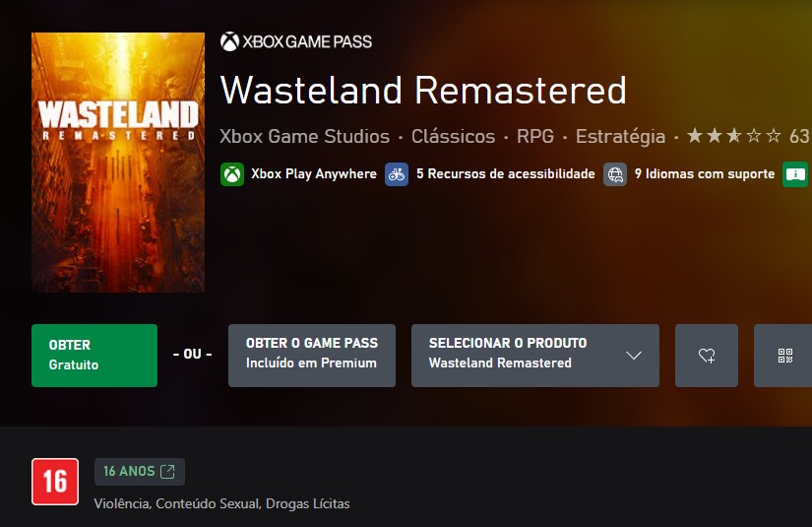Image resolution: width=812 pixels, height=527 pixels.
Task: Click the Wasteland Remastered cover art
Action: pyautogui.click(x=118, y=163)
